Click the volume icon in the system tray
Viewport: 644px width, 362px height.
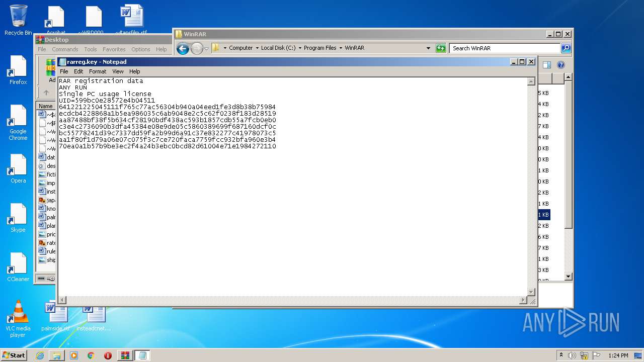click(x=572, y=355)
